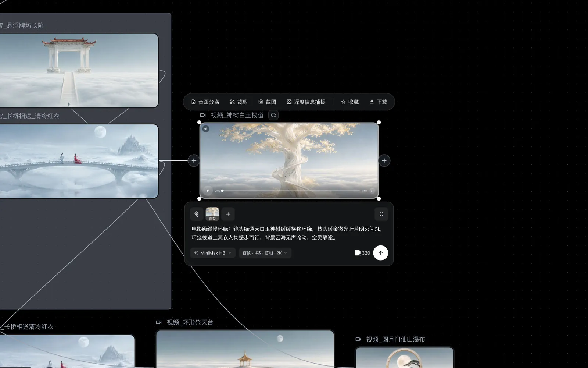The width and height of the screenshot is (588, 368).
Task: Click the camera icon beside 视频_环形祭天台
Action: click(x=159, y=322)
